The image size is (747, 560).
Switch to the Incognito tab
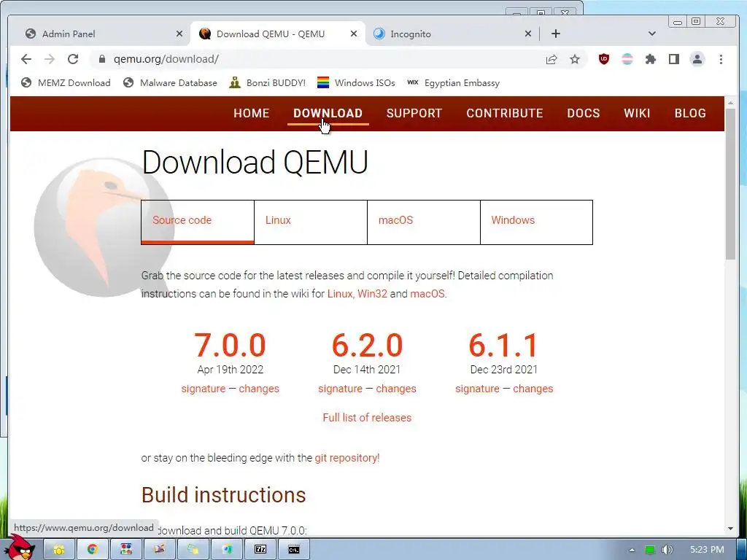452,34
